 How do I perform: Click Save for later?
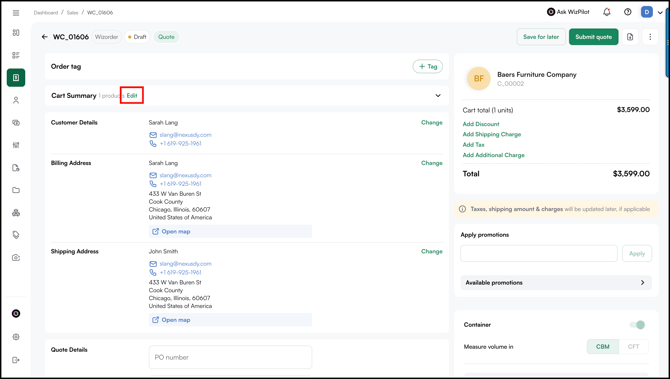(541, 37)
